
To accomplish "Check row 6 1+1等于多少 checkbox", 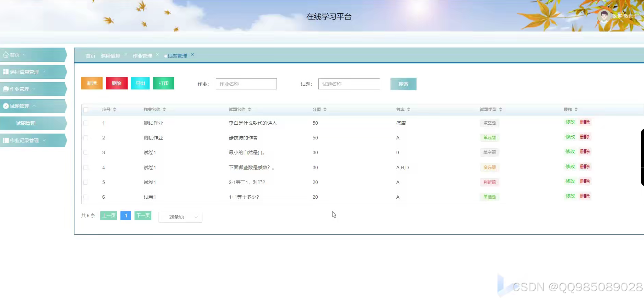I will [x=86, y=197].
